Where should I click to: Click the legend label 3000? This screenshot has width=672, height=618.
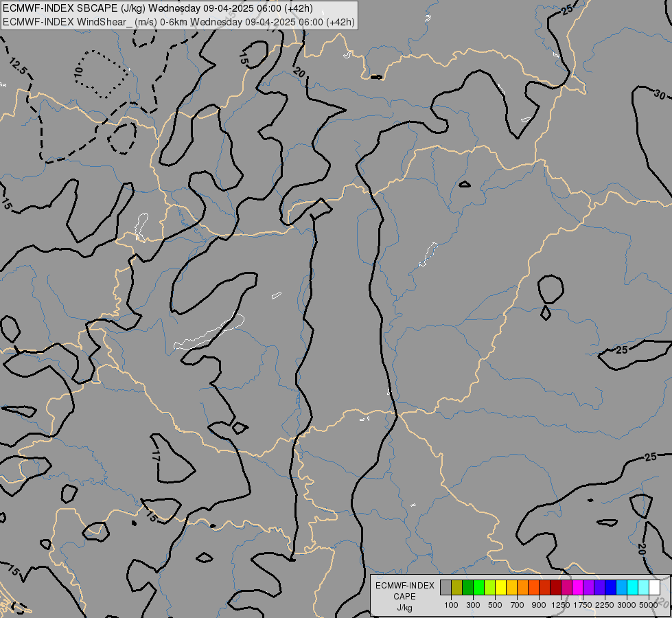(627, 605)
